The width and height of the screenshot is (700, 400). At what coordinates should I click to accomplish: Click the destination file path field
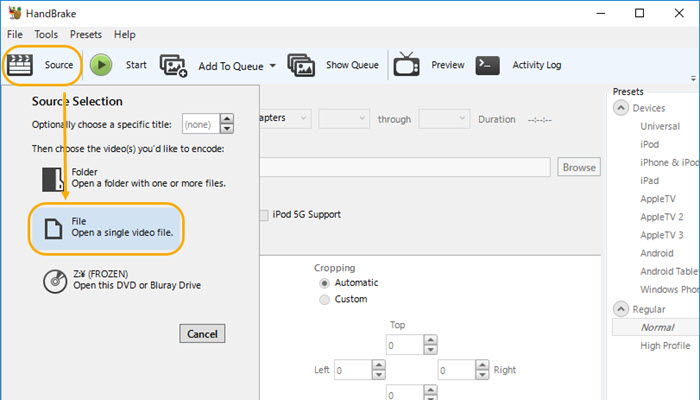point(404,167)
